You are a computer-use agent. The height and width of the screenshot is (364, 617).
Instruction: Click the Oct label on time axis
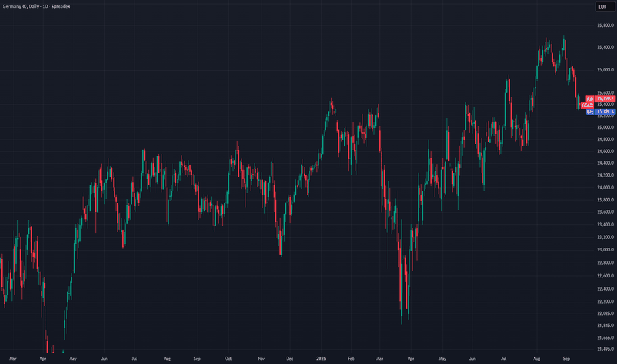tap(228, 359)
